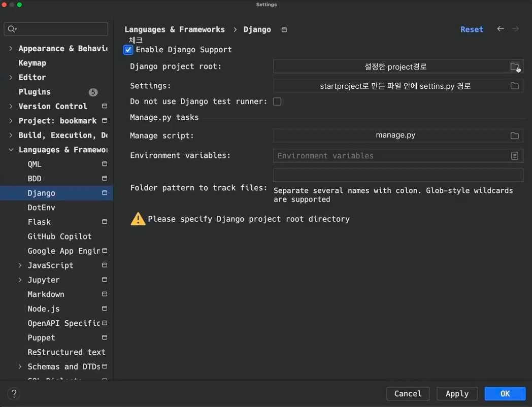Click the project-level icon next to Django breadcrumb
Image resolution: width=532 pixels, height=407 pixels.
click(284, 30)
